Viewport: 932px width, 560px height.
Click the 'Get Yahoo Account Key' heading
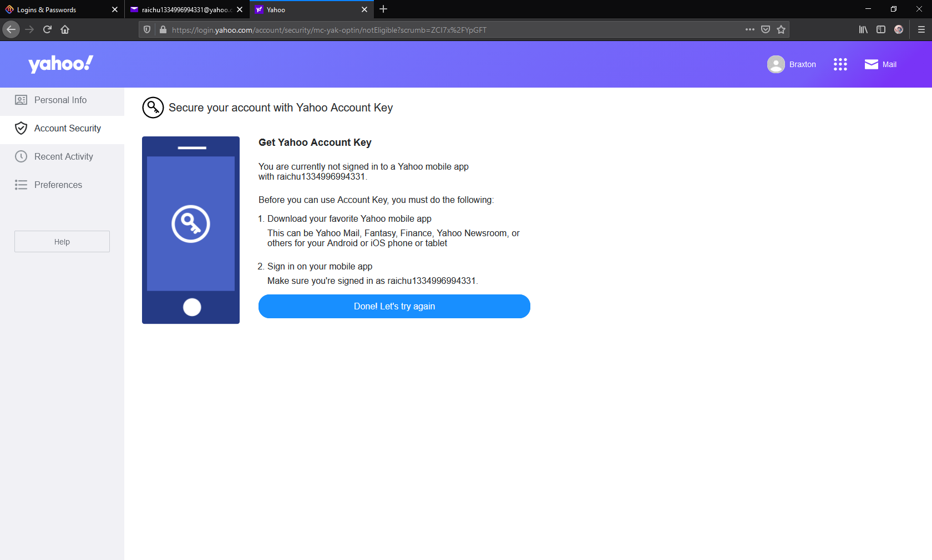point(315,142)
